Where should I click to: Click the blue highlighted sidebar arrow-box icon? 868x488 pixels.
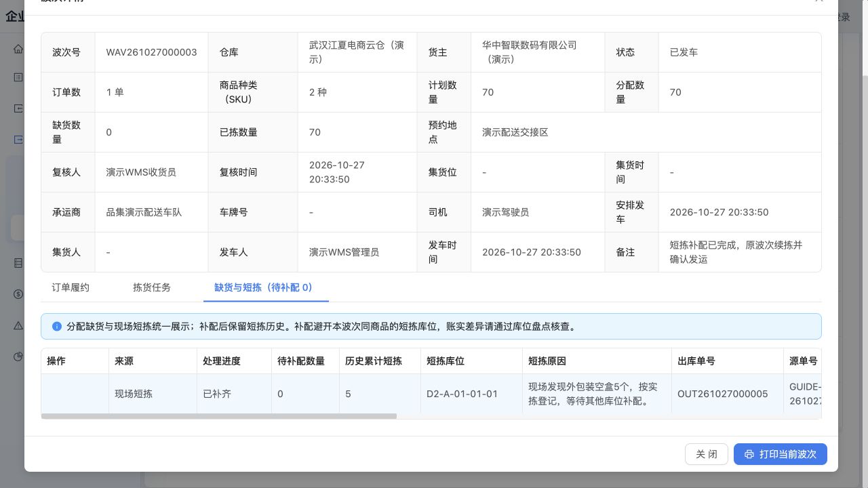[x=18, y=140]
